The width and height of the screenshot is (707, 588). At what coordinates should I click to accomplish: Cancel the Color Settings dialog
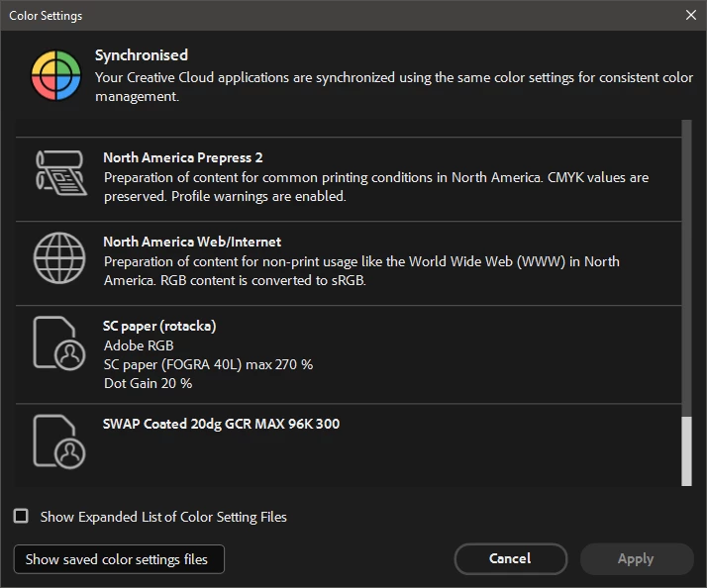[510, 558]
